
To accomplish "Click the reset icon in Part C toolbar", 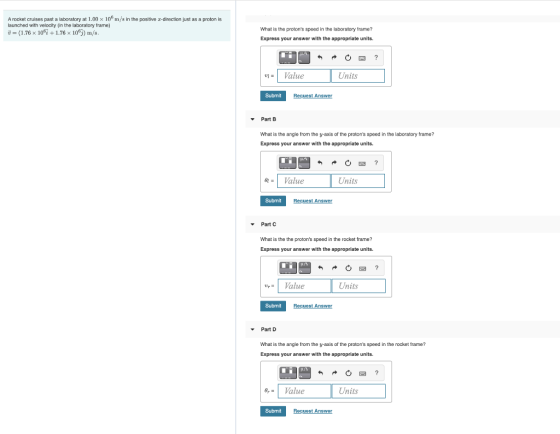I will [x=348, y=268].
